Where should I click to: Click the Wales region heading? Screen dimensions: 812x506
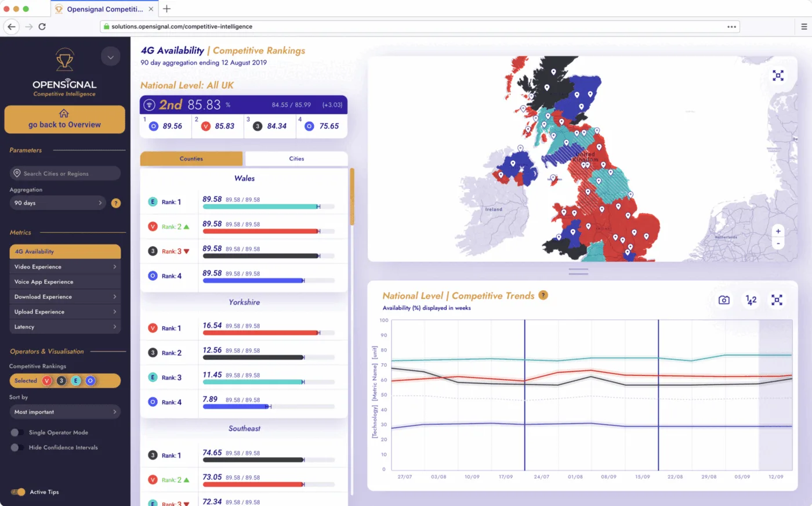coord(244,179)
